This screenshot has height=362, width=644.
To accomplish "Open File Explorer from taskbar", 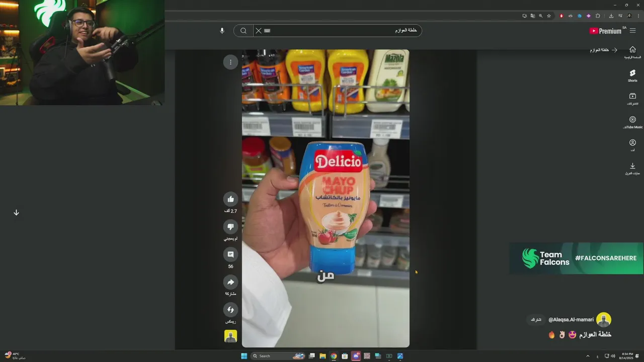I will point(323,356).
